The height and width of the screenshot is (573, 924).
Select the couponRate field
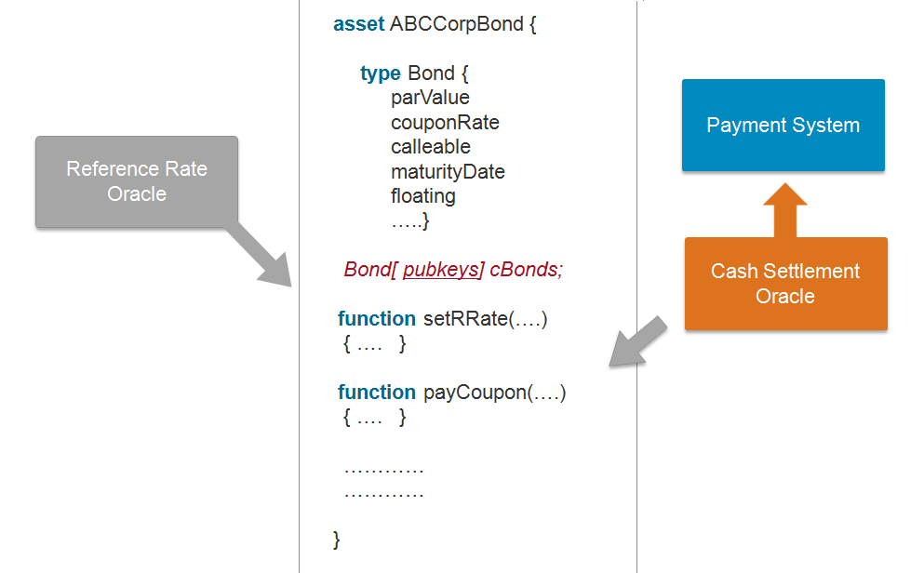445,123
